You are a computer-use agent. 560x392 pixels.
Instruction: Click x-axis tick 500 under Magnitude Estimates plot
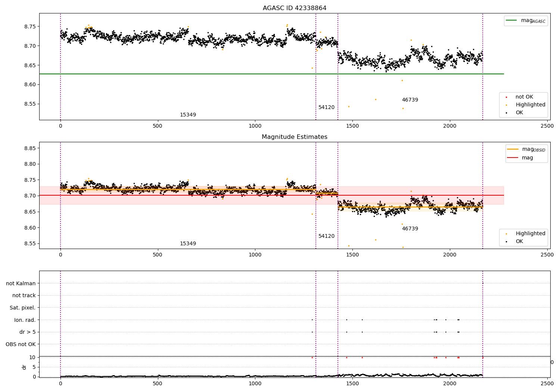(x=158, y=255)
